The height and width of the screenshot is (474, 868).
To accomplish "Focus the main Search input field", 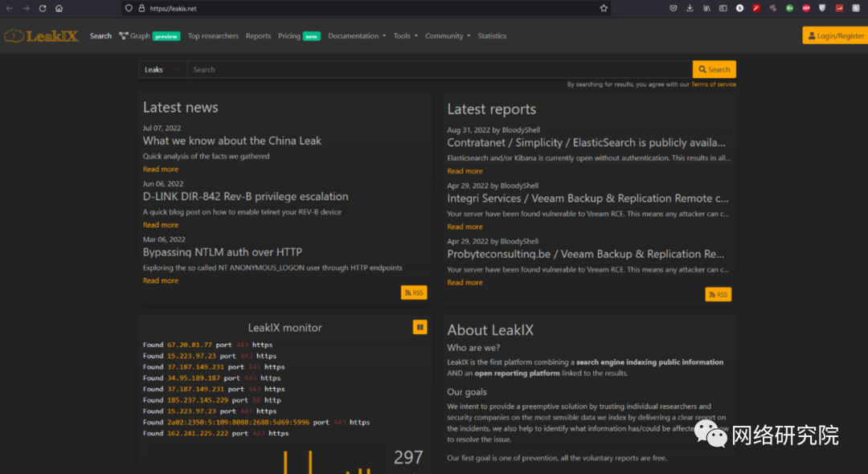I will pos(440,70).
